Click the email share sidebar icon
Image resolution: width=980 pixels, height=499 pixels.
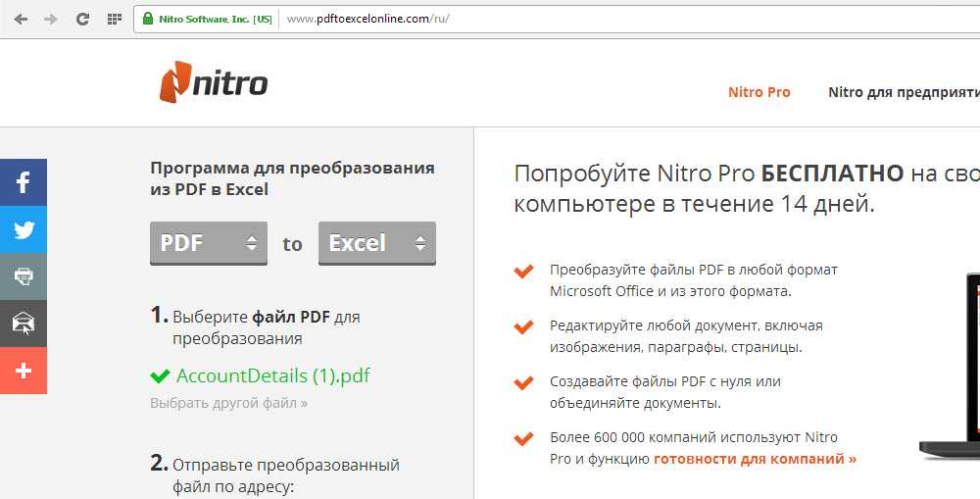pyautogui.click(x=24, y=324)
